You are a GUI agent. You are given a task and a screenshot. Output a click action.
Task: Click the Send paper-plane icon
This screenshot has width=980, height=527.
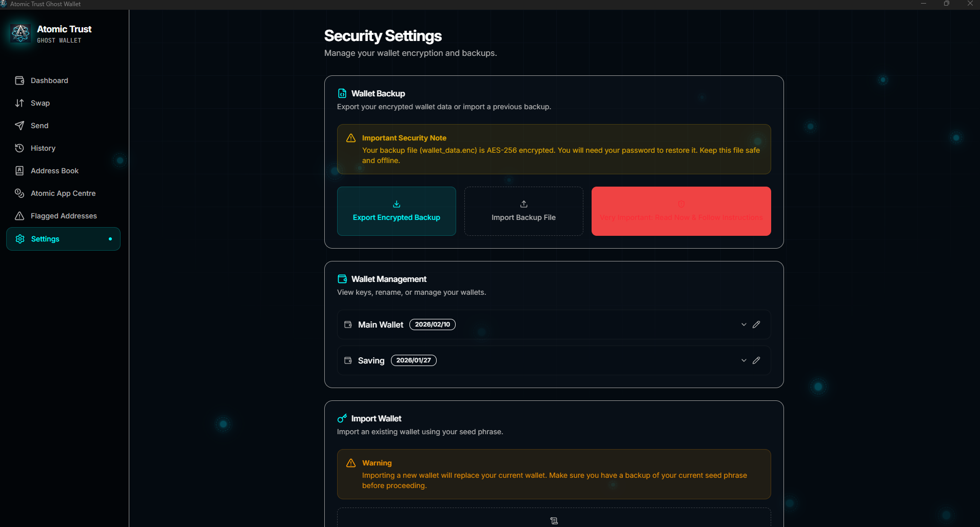(19, 126)
